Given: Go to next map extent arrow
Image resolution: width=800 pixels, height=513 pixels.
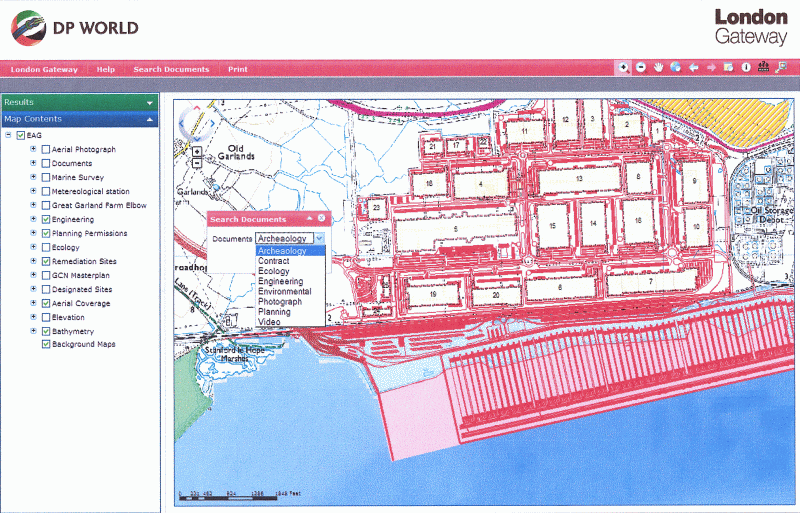Looking at the screenshot, I should tap(711, 67).
